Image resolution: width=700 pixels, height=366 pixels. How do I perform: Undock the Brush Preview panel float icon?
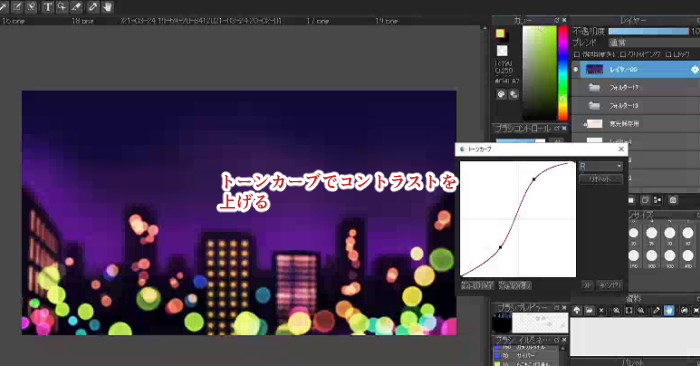557,308
